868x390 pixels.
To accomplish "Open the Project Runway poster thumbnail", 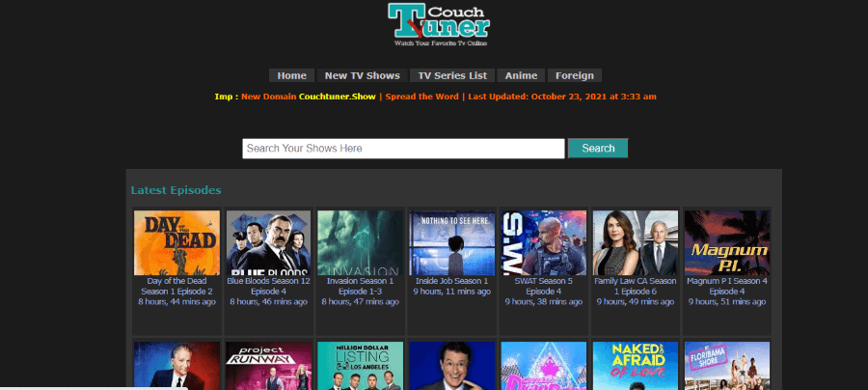I will [268, 366].
